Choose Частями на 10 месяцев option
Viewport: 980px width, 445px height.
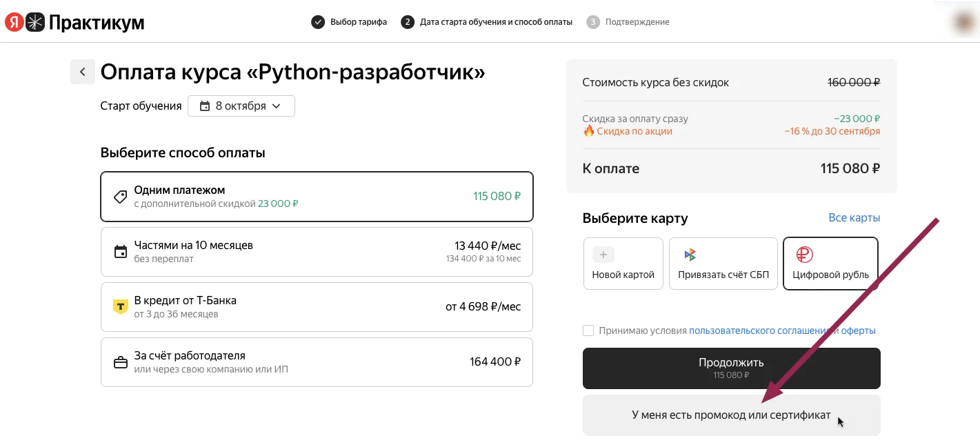point(317,252)
